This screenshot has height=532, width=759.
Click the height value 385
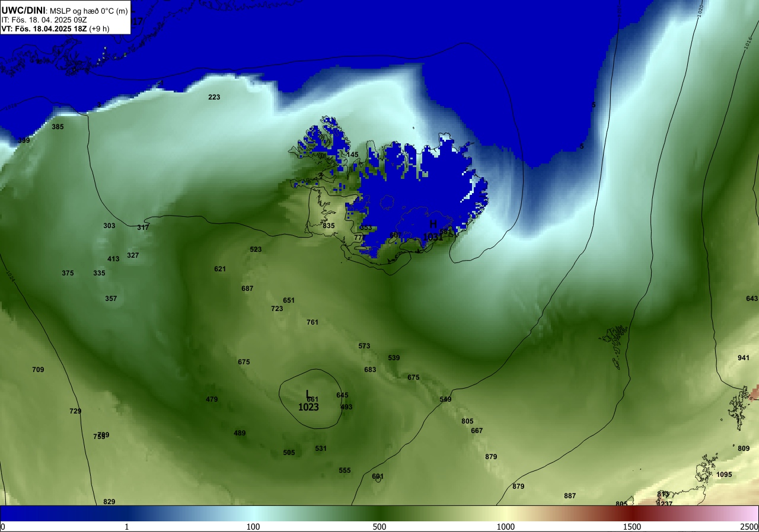click(x=58, y=127)
